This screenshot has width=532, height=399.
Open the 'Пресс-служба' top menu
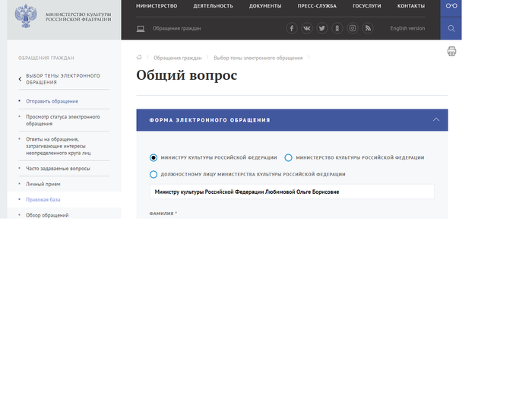[x=317, y=6]
